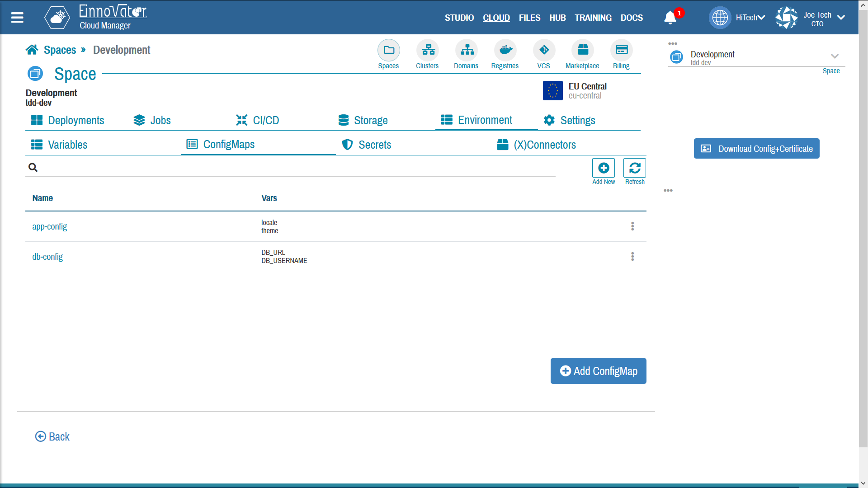The image size is (868, 488).
Task: Open the Spaces folder icon
Action: click(389, 50)
